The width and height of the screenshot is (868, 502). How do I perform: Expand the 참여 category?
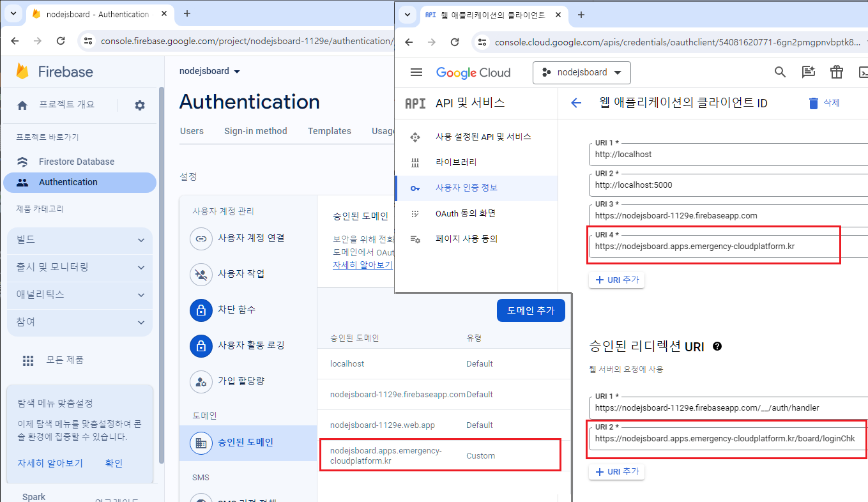point(80,322)
